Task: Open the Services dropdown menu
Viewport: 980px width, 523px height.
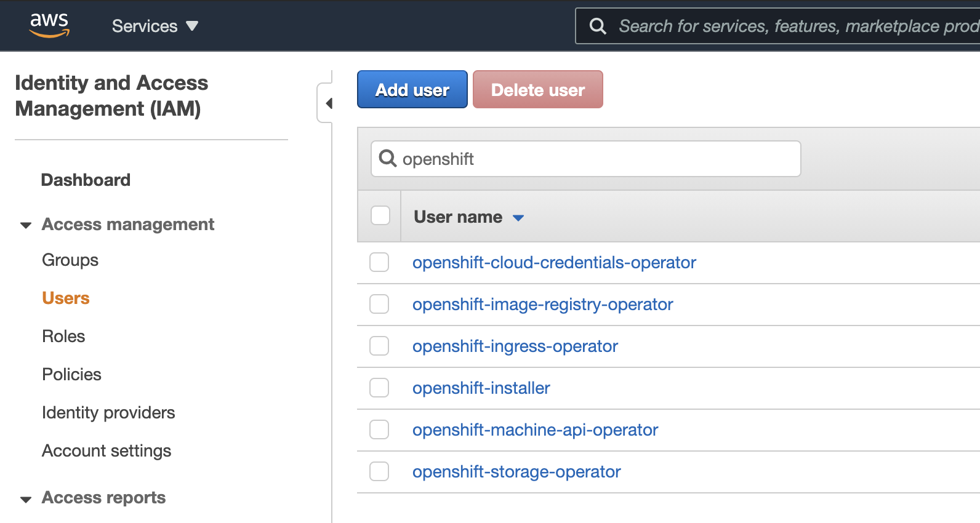Action: (155, 26)
